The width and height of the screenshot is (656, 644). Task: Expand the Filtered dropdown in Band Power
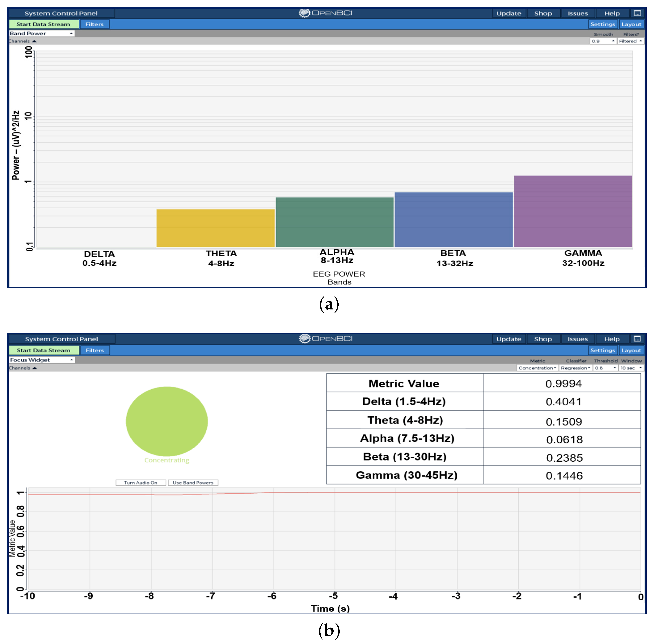(x=630, y=41)
